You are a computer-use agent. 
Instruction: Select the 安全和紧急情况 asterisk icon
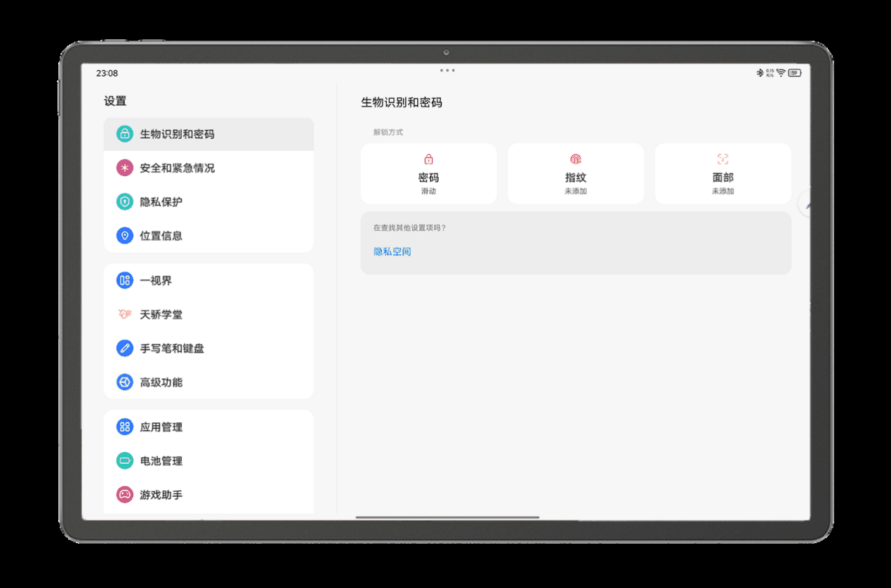tap(124, 168)
